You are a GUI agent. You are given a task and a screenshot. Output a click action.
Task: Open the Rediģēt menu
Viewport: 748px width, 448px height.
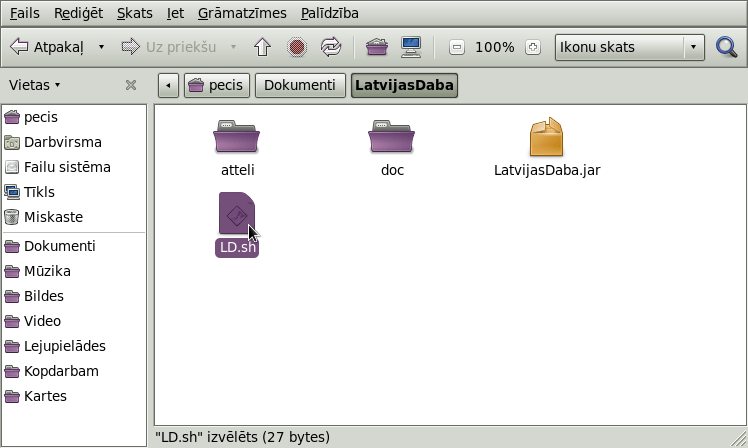(78, 13)
